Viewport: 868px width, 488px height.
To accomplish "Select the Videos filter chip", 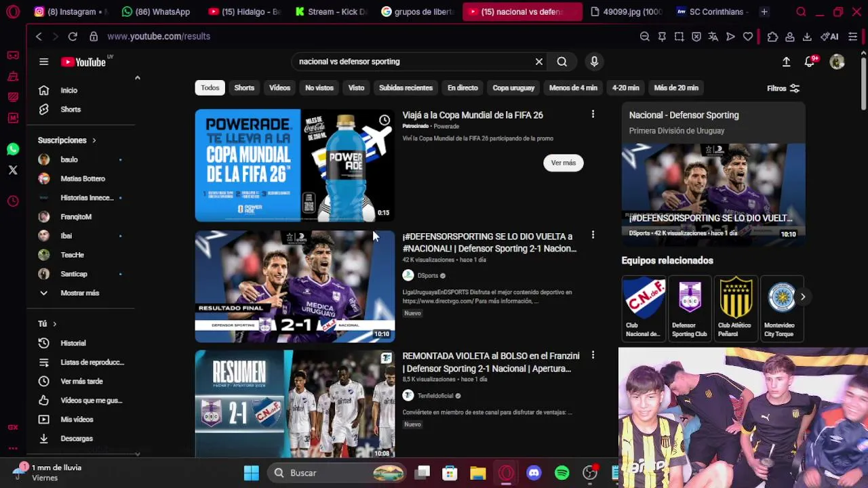I will [x=279, y=88].
